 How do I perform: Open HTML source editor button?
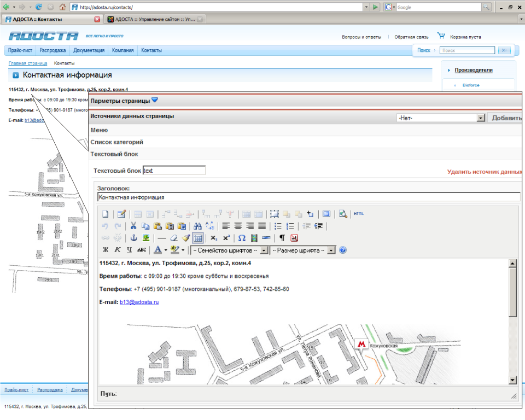point(359,214)
